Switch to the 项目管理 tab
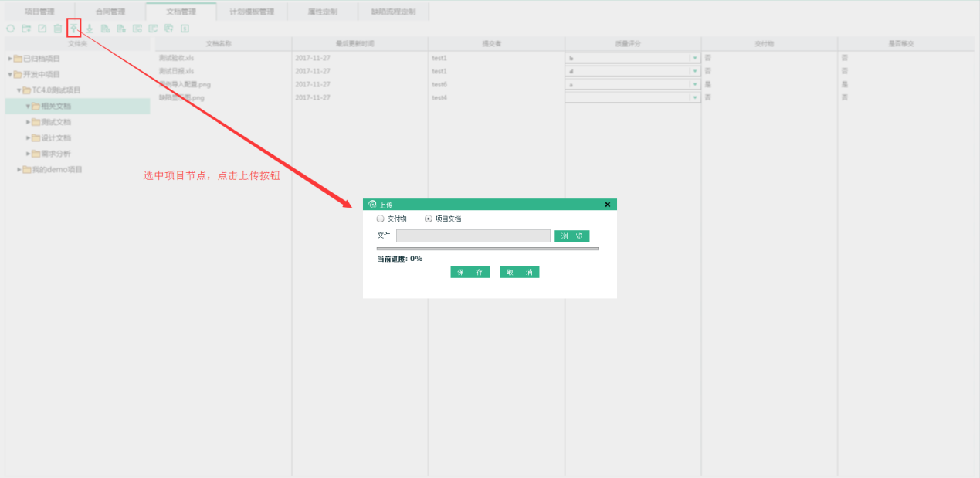The image size is (980, 478). [39, 12]
